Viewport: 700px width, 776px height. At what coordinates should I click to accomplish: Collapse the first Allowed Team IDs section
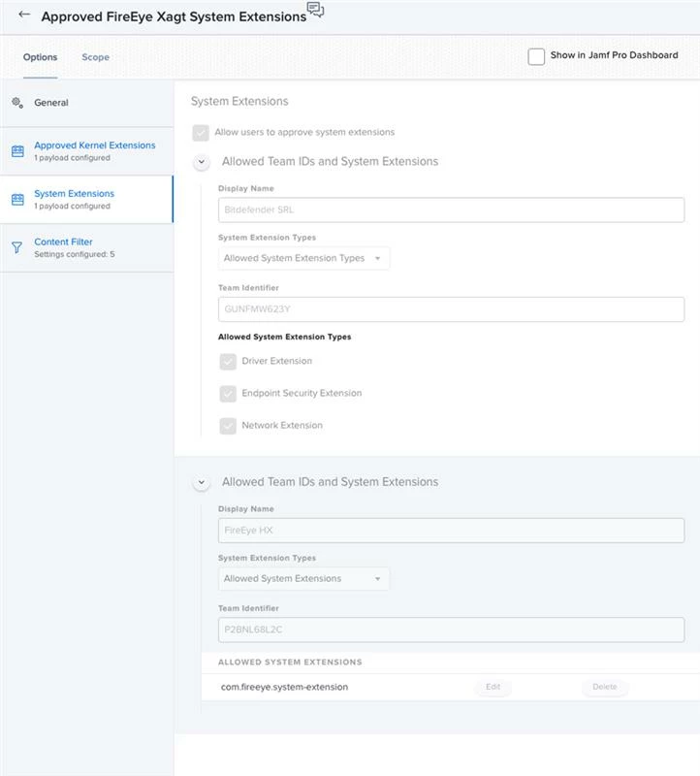[202, 162]
